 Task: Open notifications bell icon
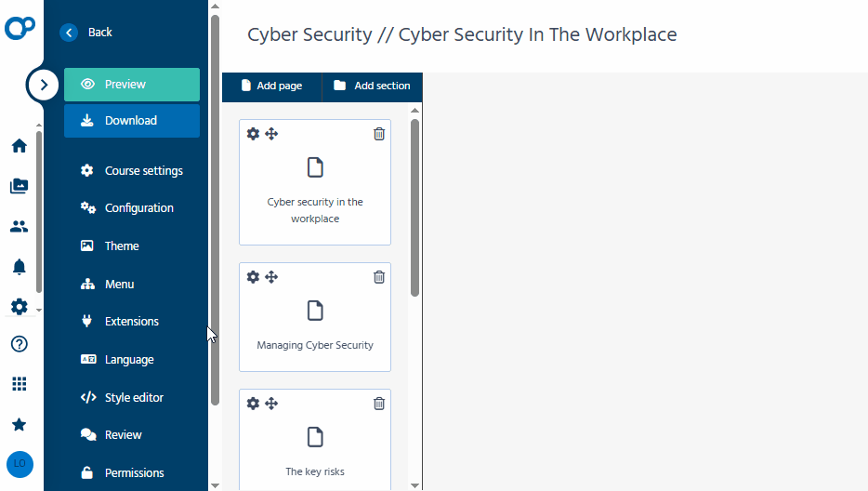coord(19,267)
